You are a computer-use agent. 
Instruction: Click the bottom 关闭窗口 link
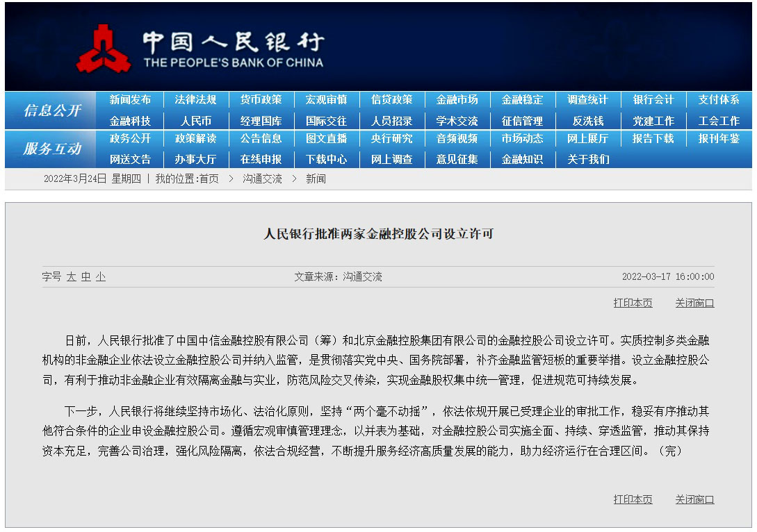pos(694,500)
